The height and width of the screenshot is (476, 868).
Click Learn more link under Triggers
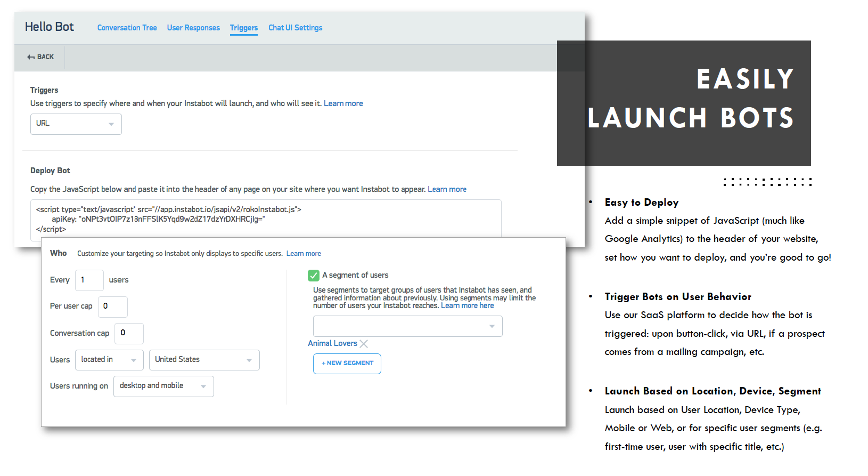pyautogui.click(x=343, y=103)
